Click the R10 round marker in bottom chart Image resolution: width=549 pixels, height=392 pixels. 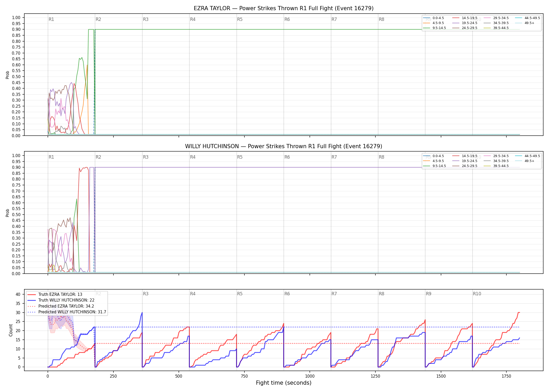pyautogui.click(x=477, y=294)
